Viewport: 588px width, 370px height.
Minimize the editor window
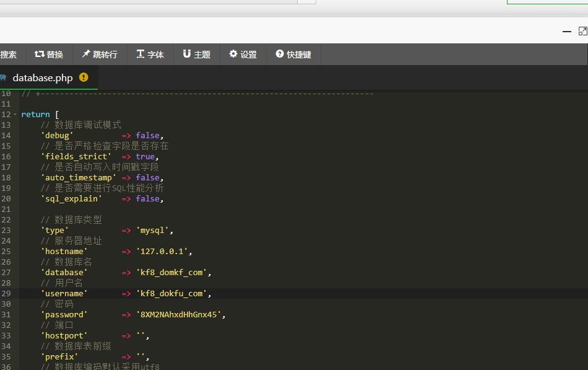(x=566, y=31)
